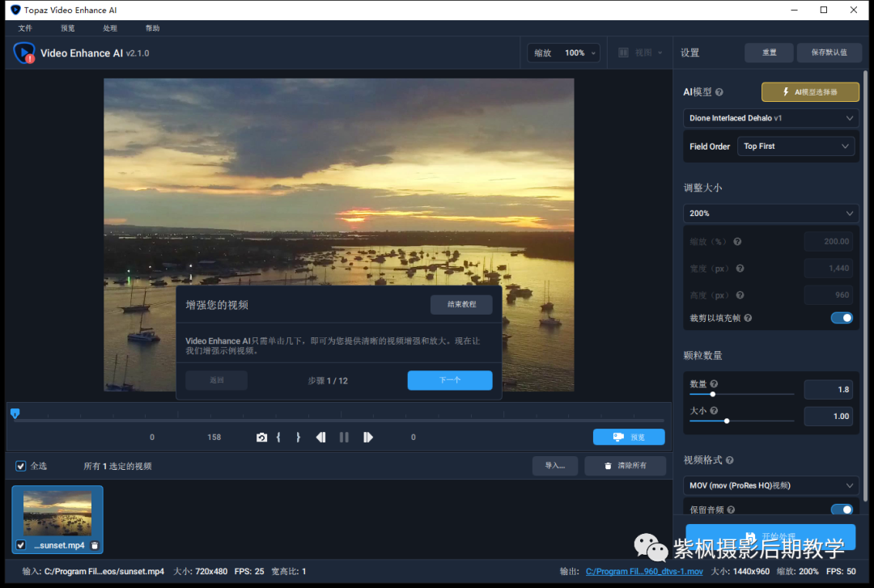Click the Video Enhance AI logo icon

tap(24, 53)
